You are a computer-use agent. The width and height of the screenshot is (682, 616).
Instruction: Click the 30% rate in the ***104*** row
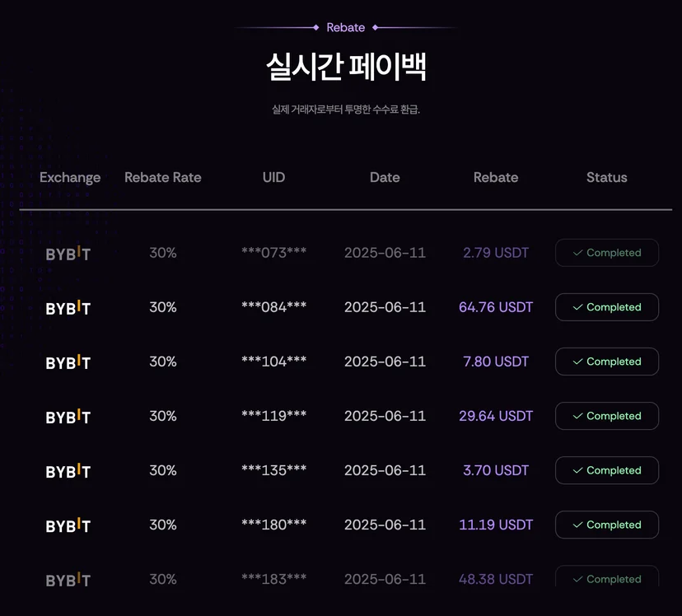coord(163,362)
